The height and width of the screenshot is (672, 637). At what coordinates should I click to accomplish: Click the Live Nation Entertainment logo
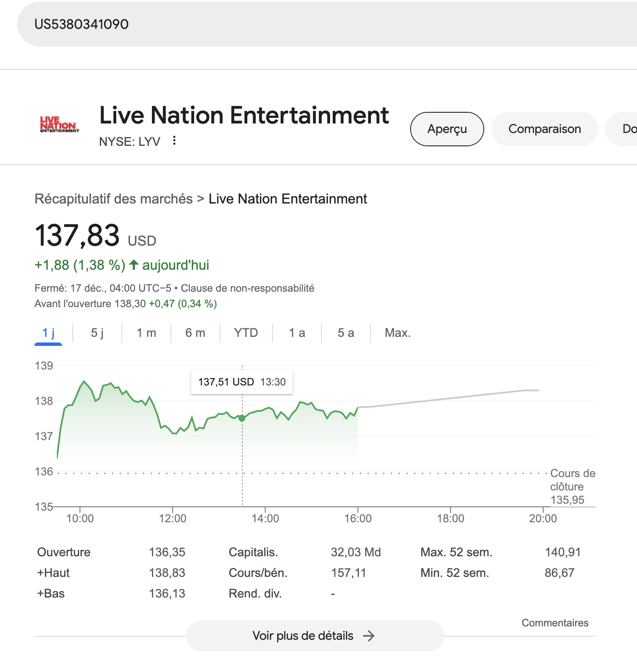pyautogui.click(x=59, y=125)
